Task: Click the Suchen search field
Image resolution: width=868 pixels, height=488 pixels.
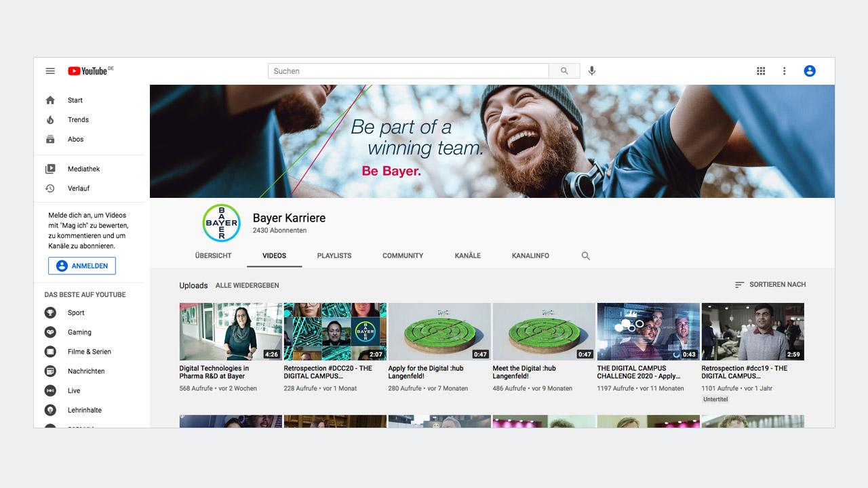Action: coord(408,71)
